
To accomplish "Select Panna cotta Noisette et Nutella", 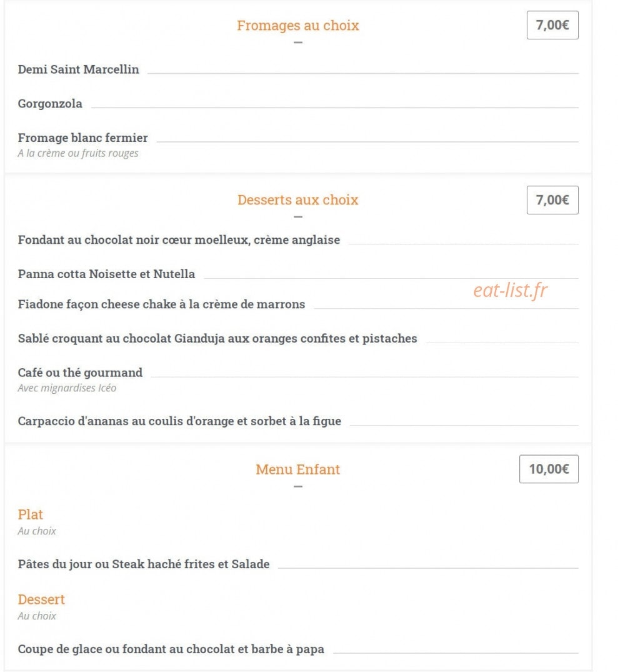I will click(106, 274).
